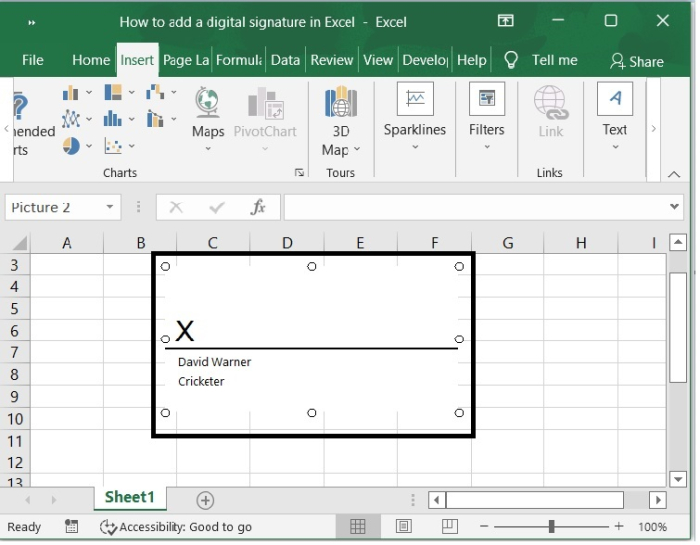Expand the formula bar
The width and height of the screenshot is (700, 545).
click(674, 207)
